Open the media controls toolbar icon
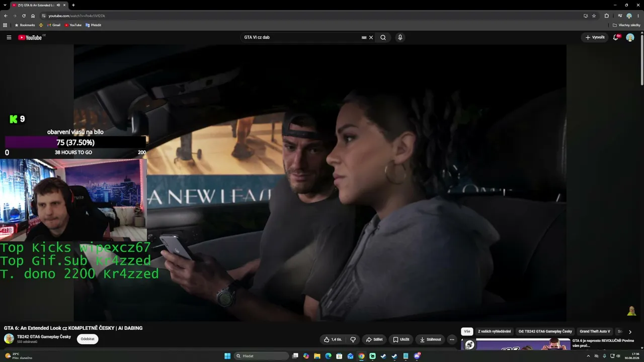The image size is (644, 362). click(620, 16)
